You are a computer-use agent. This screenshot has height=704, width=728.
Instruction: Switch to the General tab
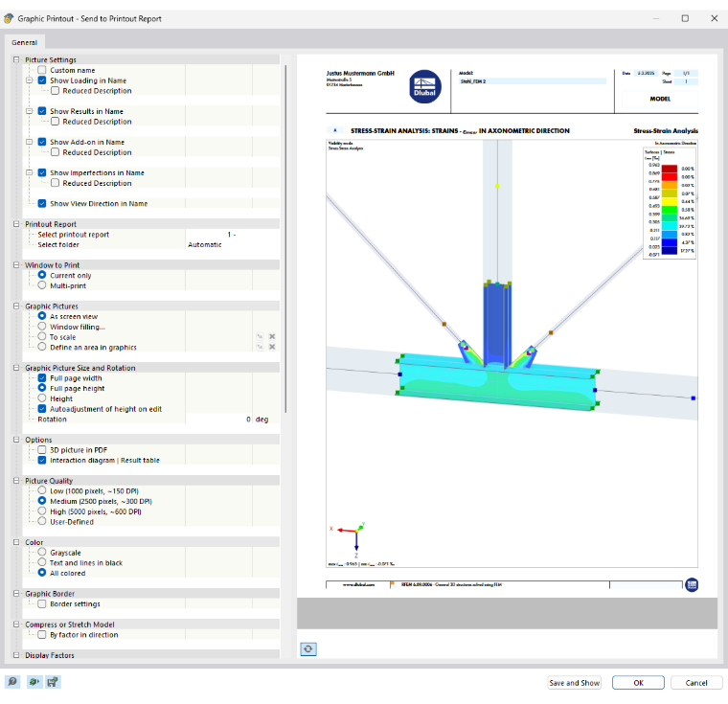tap(25, 42)
